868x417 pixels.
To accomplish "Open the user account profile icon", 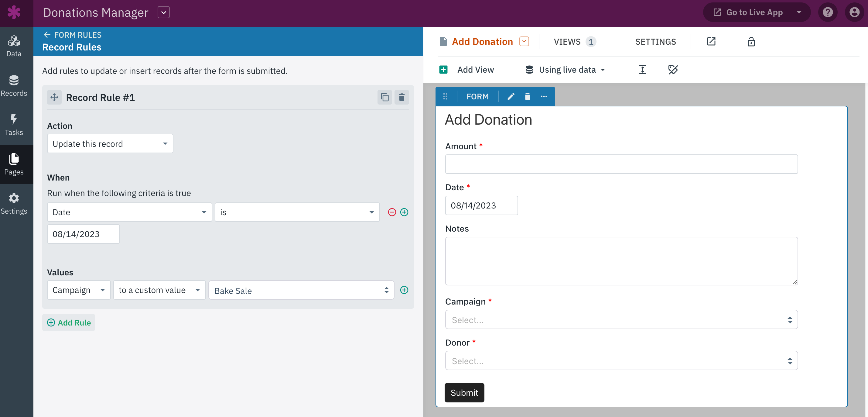I will tap(854, 12).
